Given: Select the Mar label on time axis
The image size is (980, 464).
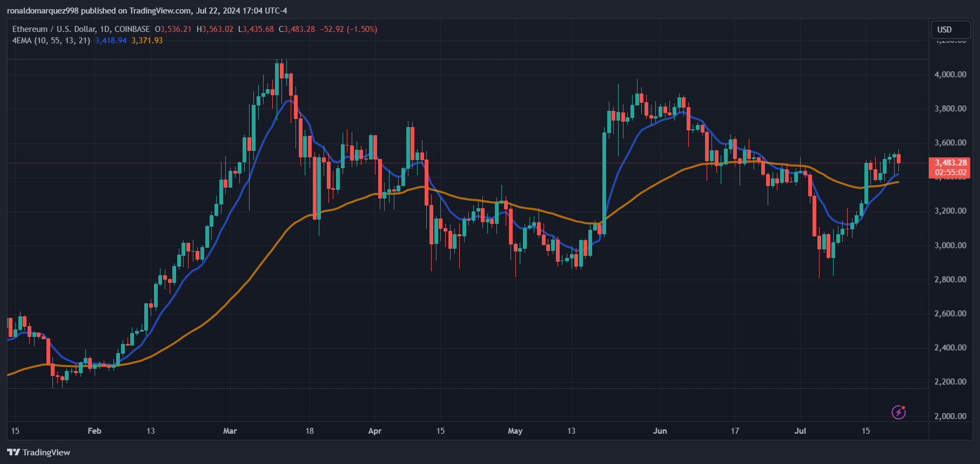Looking at the screenshot, I should (x=230, y=431).
